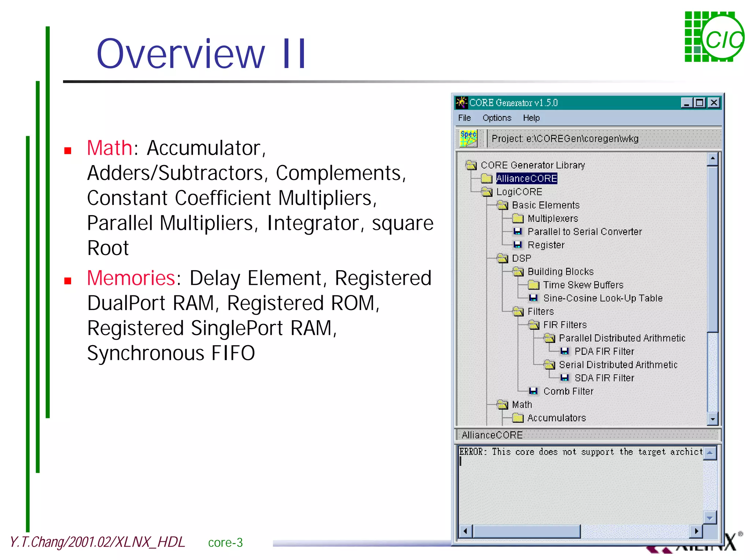The image size is (750, 560).
Task: Click the Spec icon in the toolbar
Action: (x=468, y=138)
